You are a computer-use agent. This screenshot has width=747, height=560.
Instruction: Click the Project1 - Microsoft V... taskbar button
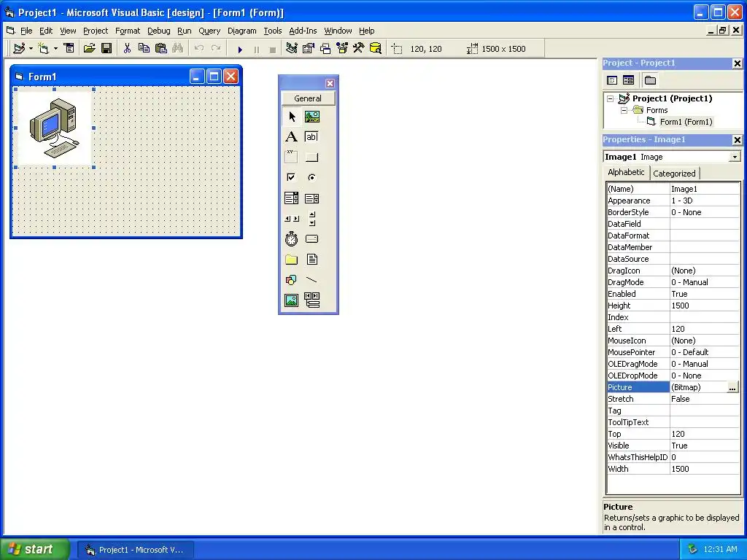point(135,550)
